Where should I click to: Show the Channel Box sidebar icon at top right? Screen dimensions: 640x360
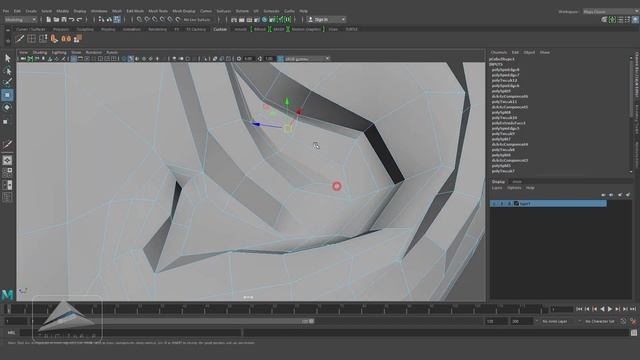[636, 20]
